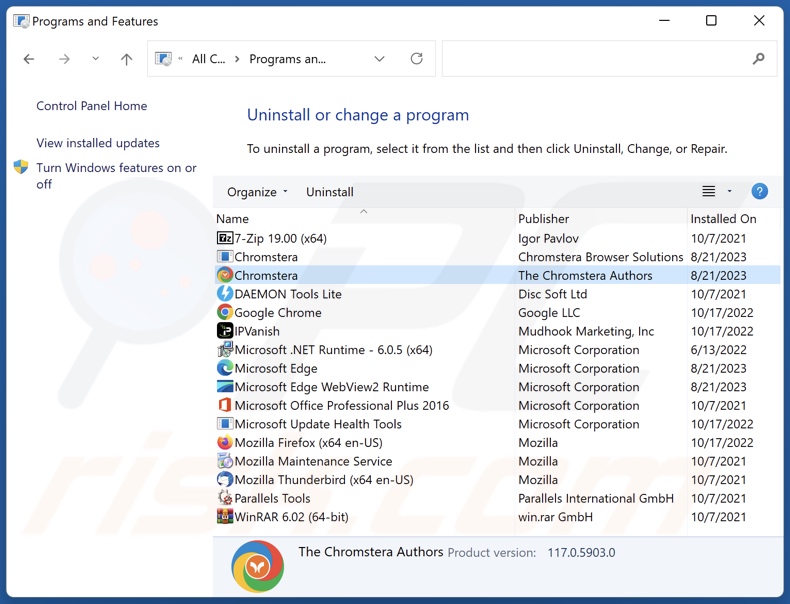Screen dimensions: 790x604
Task: Click the Mozilla Thunderbird icon
Action: [x=225, y=480]
